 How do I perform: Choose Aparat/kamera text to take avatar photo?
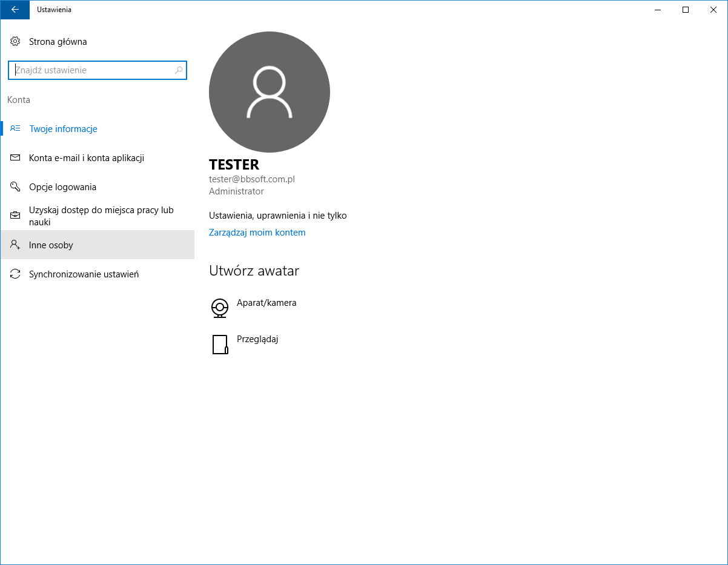[266, 303]
